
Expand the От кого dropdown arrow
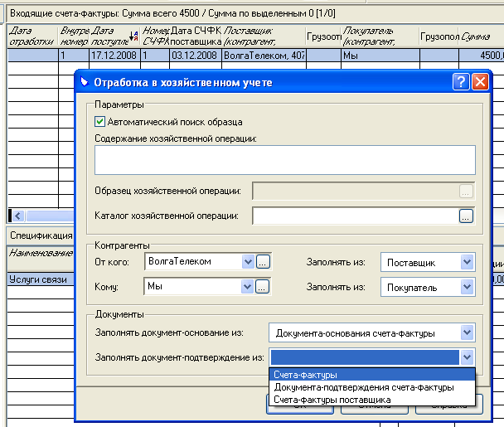[248, 262]
